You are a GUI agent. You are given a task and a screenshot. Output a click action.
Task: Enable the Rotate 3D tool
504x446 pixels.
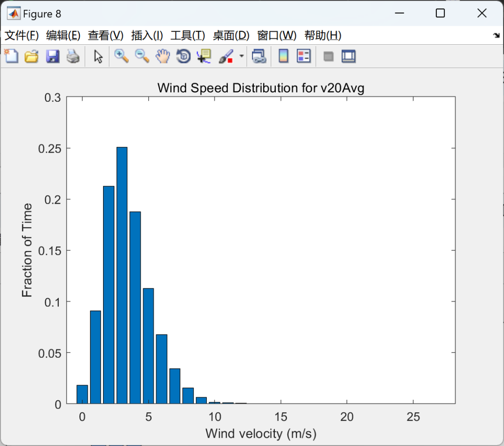tap(183, 56)
